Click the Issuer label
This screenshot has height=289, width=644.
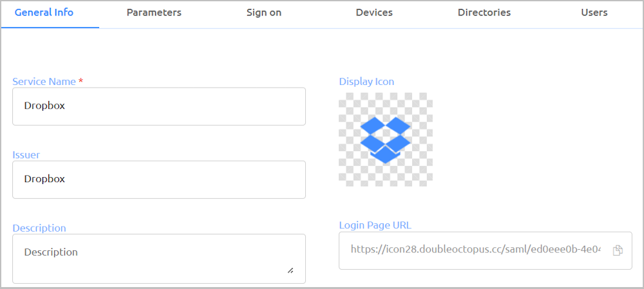click(x=26, y=154)
